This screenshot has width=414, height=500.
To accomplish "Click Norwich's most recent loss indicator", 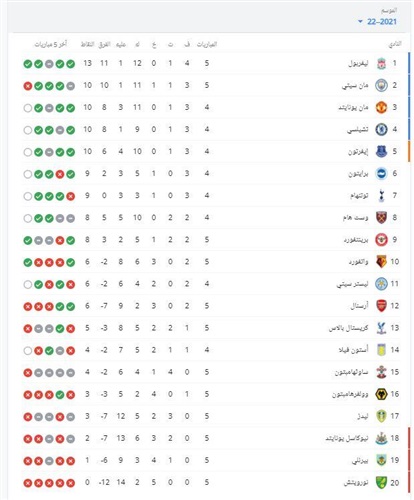I will point(28,483).
